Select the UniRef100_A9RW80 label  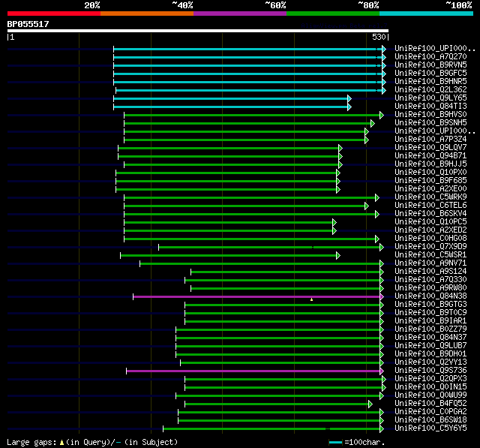tap(430, 288)
